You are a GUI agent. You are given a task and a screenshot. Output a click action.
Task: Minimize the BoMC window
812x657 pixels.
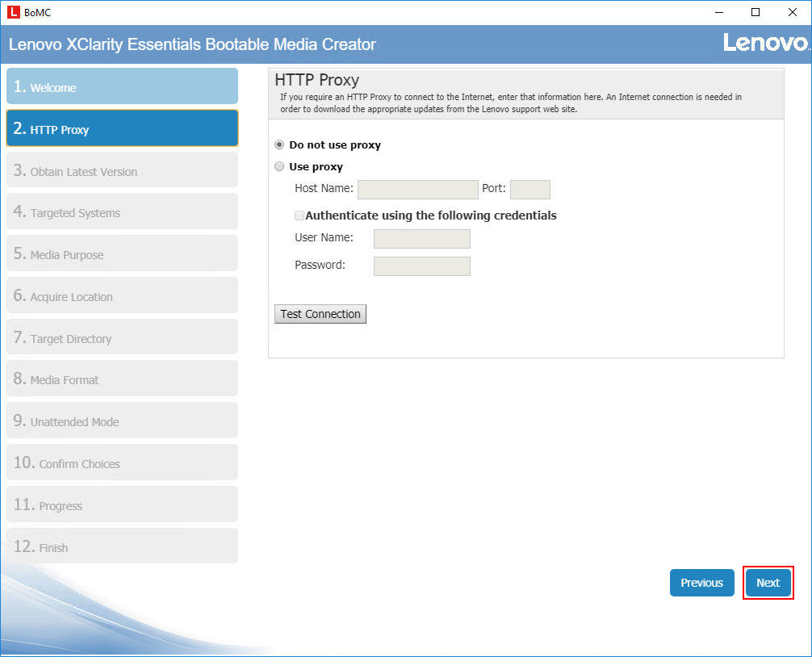click(719, 12)
